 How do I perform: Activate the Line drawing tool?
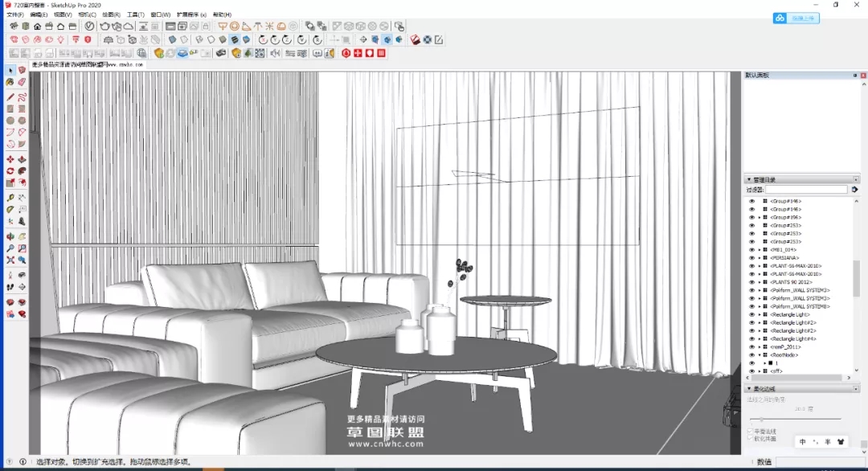click(x=10, y=96)
